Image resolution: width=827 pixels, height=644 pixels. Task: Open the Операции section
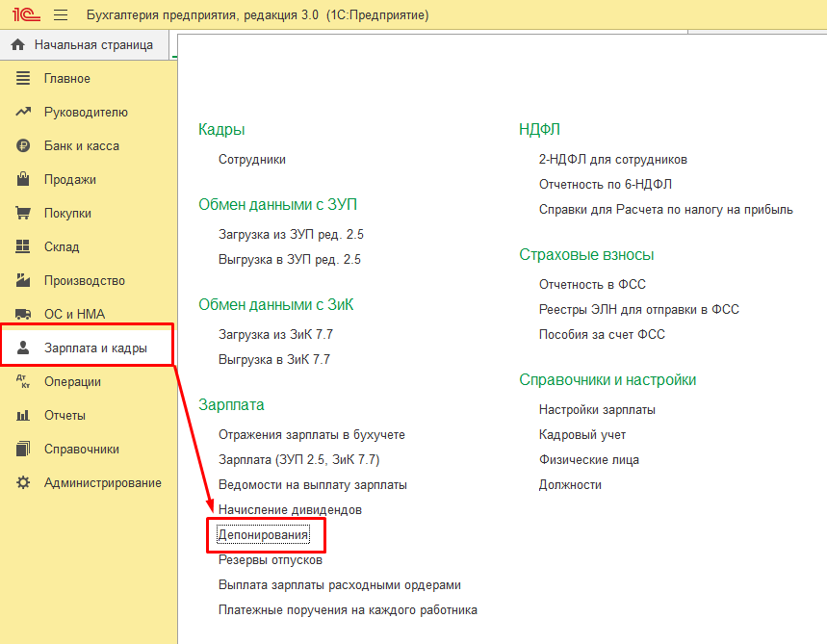point(72,382)
